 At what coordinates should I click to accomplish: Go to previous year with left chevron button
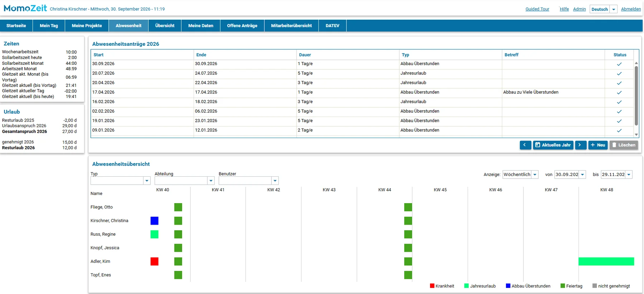point(525,145)
